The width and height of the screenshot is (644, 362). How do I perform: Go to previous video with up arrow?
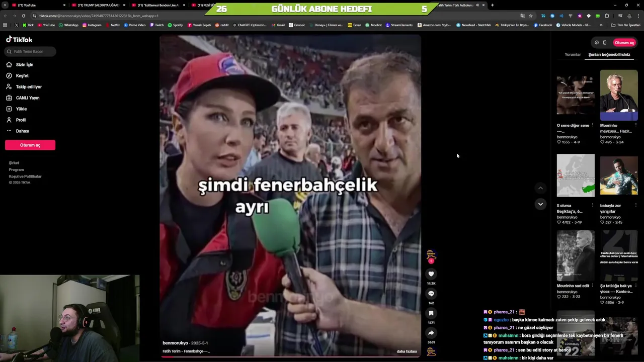540,188
